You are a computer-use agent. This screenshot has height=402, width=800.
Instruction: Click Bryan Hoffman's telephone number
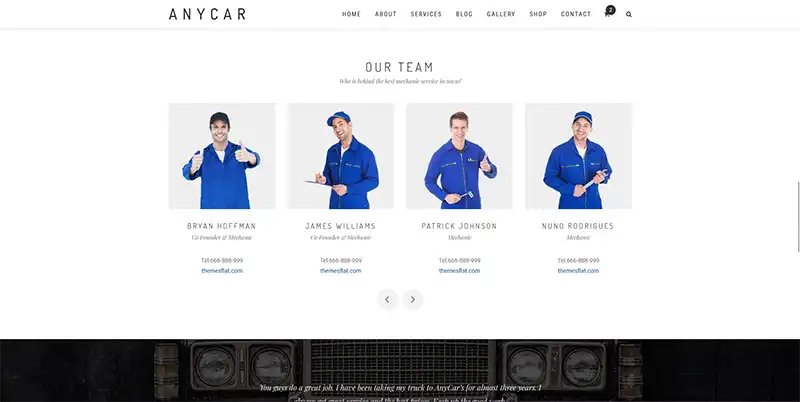point(222,260)
